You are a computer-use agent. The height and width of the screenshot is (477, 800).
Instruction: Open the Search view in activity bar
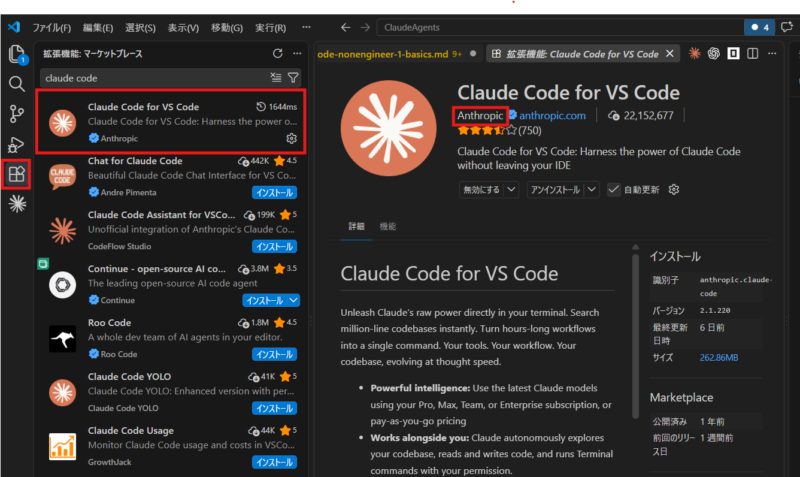17,84
